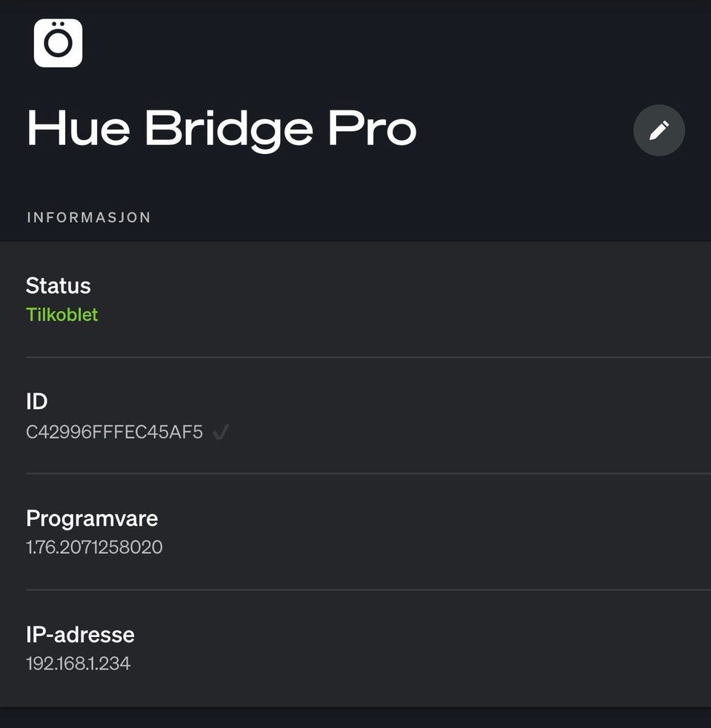This screenshot has width=711, height=728.
Task: Select software version 1.76.2071258020
Action: [x=94, y=548]
